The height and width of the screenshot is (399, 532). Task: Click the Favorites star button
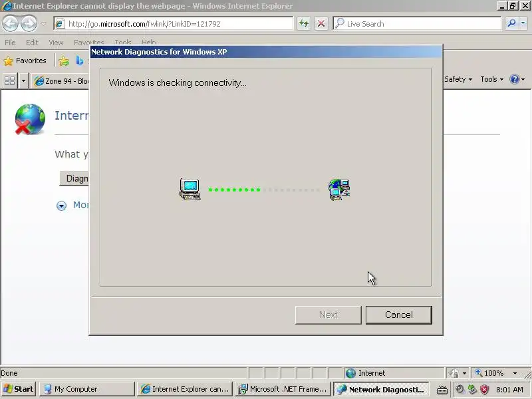tap(25, 61)
